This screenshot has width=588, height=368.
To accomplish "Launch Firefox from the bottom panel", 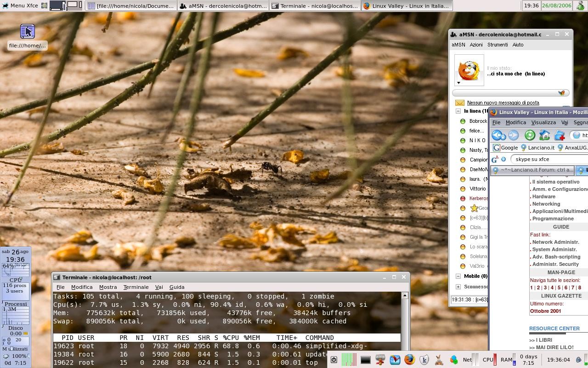I will (x=409, y=359).
